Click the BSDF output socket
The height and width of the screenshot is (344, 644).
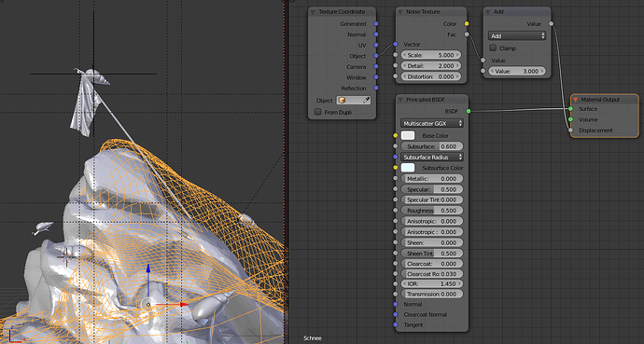pyautogui.click(x=469, y=111)
